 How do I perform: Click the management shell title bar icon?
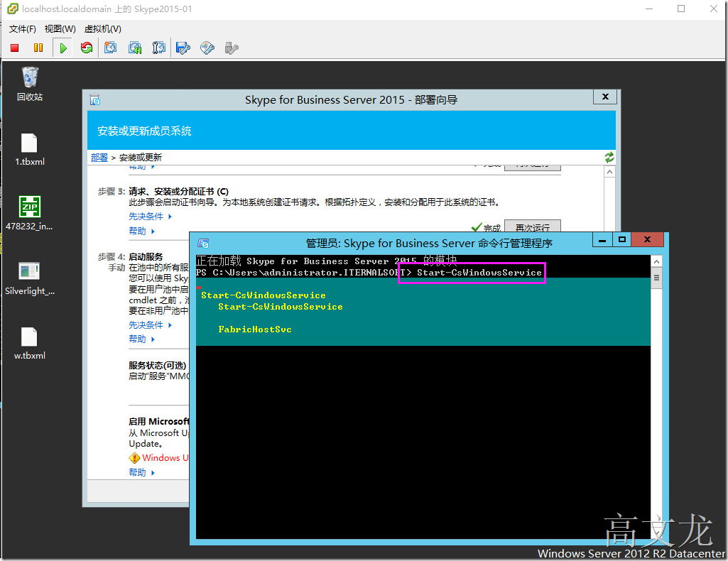[x=203, y=243]
